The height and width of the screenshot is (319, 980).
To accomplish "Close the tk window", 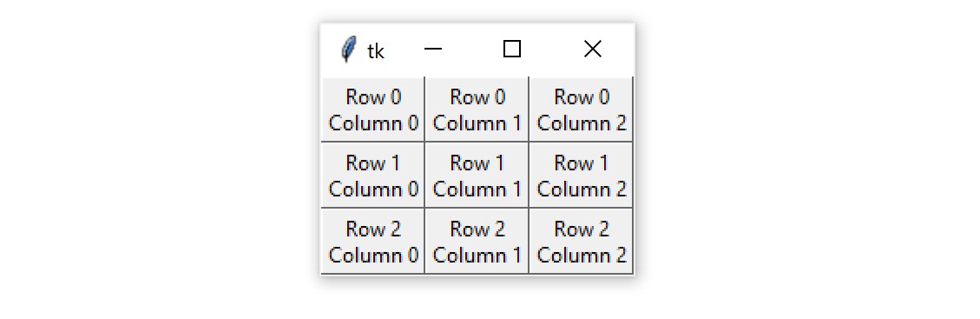I will pos(593,49).
